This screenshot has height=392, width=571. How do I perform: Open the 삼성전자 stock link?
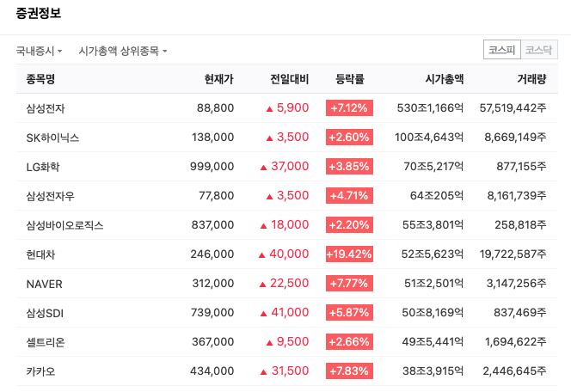[46, 108]
